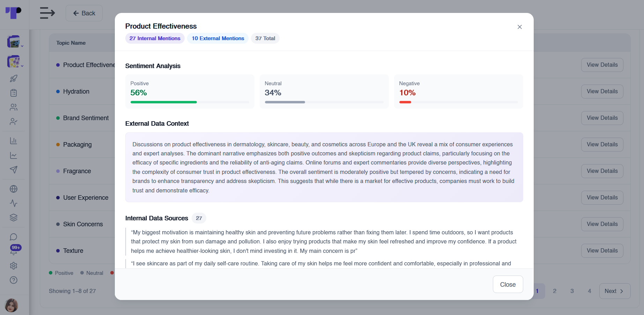The image size is (644, 315).
Task: Open the rocket launch icon in the sidebar
Action: [x=14, y=79]
